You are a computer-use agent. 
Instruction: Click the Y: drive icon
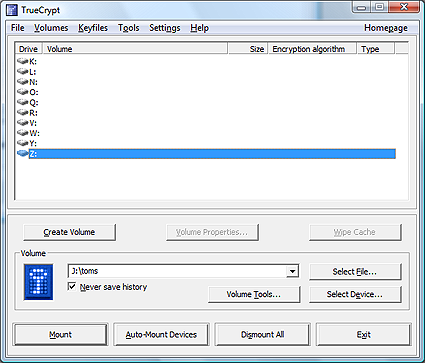point(23,143)
